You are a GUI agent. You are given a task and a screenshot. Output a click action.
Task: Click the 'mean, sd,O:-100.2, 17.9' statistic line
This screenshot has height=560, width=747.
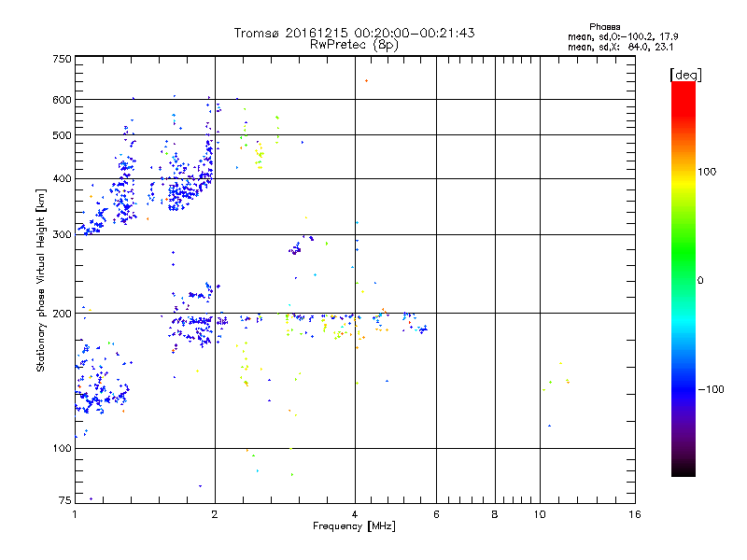click(623, 37)
